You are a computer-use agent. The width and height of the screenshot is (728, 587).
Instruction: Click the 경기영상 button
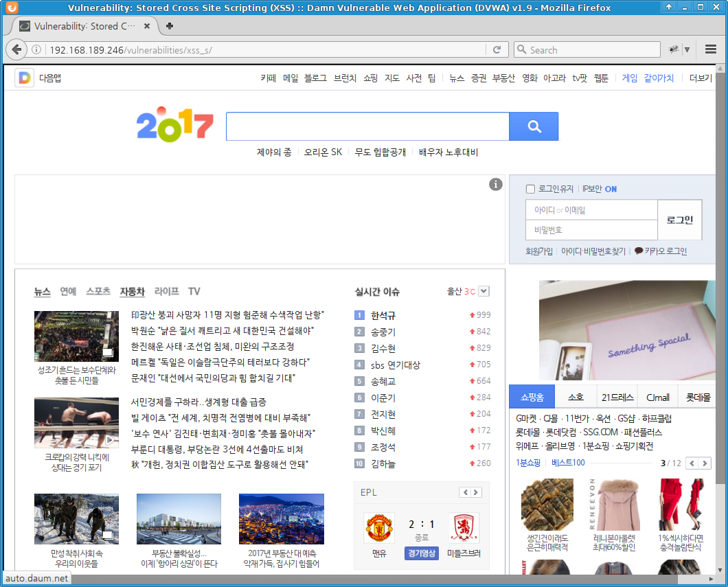pos(422,553)
